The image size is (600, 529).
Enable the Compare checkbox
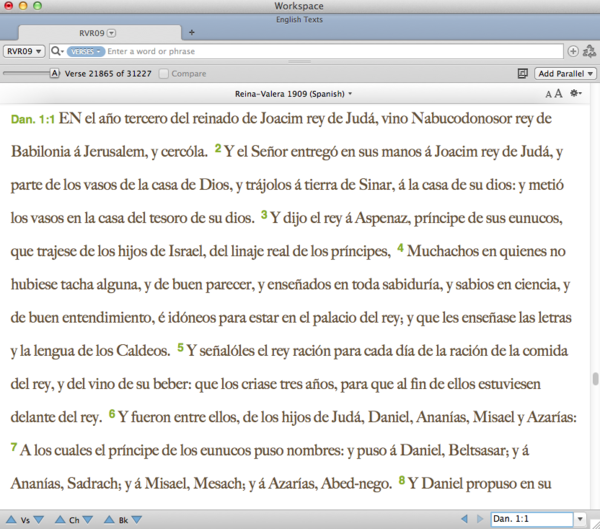163,73
